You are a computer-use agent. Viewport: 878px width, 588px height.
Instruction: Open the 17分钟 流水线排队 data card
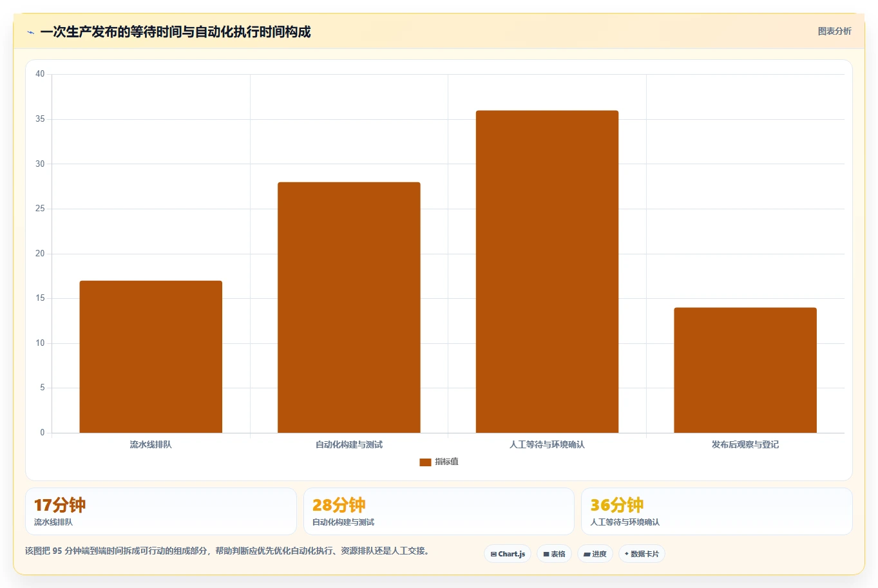click(161, 511)
